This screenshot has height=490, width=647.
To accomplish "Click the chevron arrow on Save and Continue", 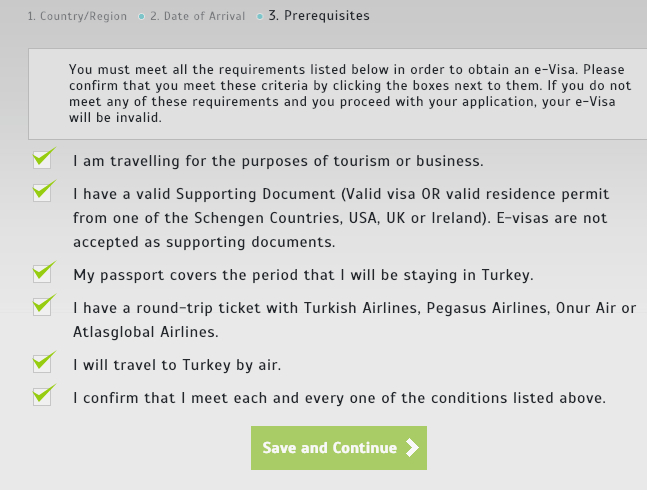I will click(x=412, y=448).
